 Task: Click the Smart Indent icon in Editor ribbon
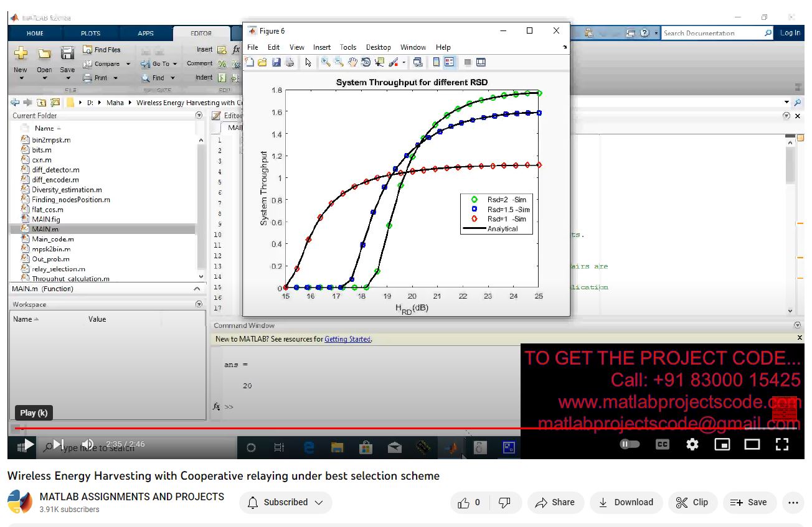tap(222, 78)
